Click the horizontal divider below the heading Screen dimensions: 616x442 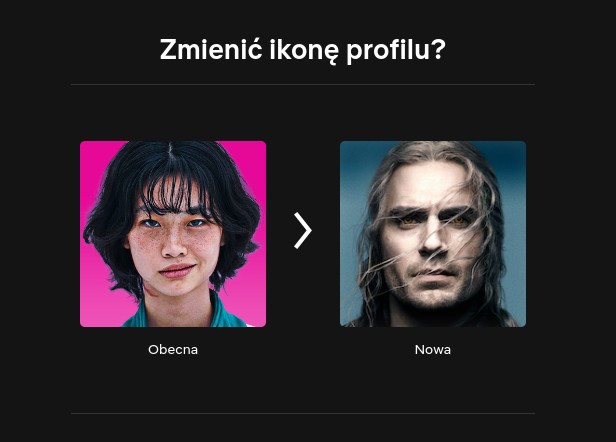click(x=302, y=84)
